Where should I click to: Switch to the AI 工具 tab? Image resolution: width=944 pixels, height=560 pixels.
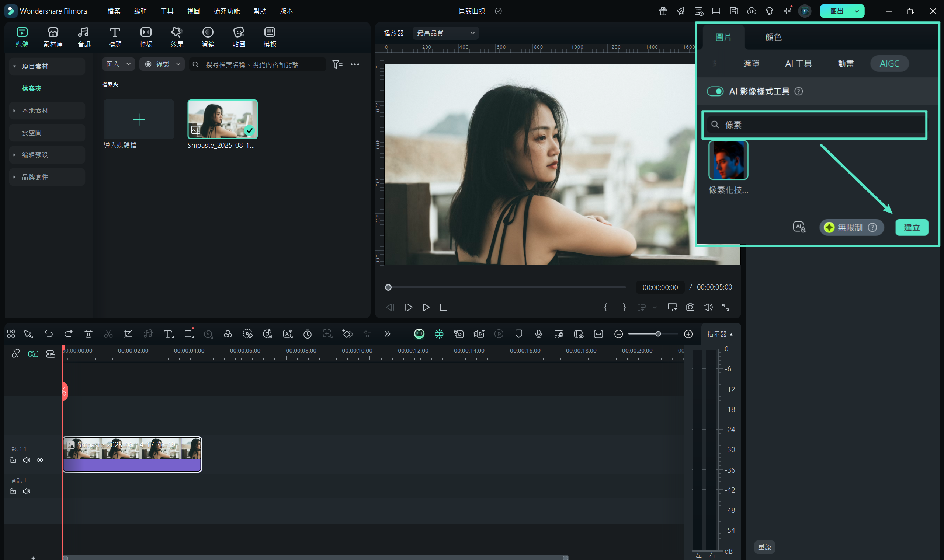(x=798, y=63)
